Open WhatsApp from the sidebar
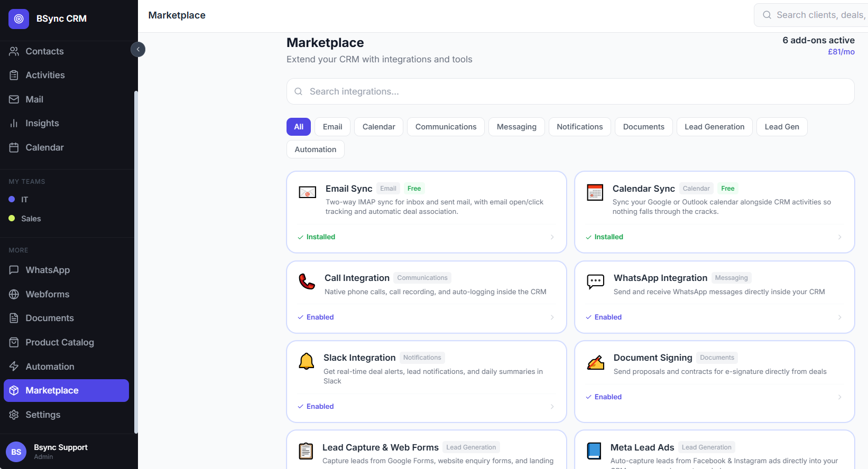Screen dimensions: 868x469 [x=67, y=270]
